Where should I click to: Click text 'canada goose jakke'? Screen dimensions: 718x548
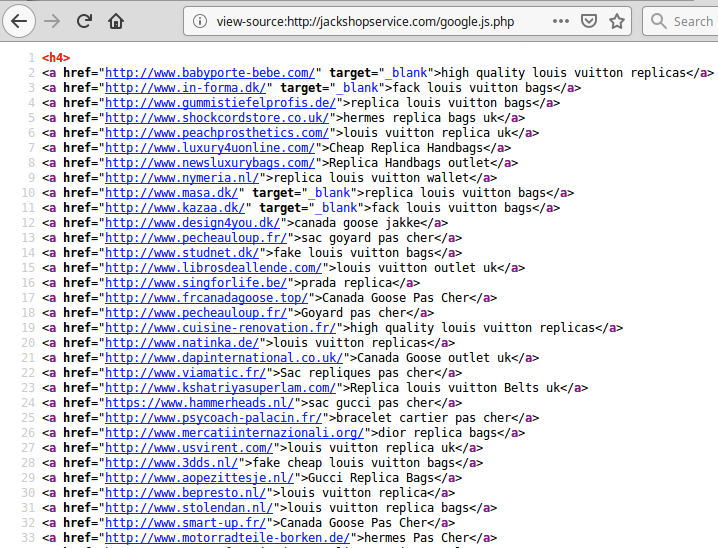pos(357,223)
